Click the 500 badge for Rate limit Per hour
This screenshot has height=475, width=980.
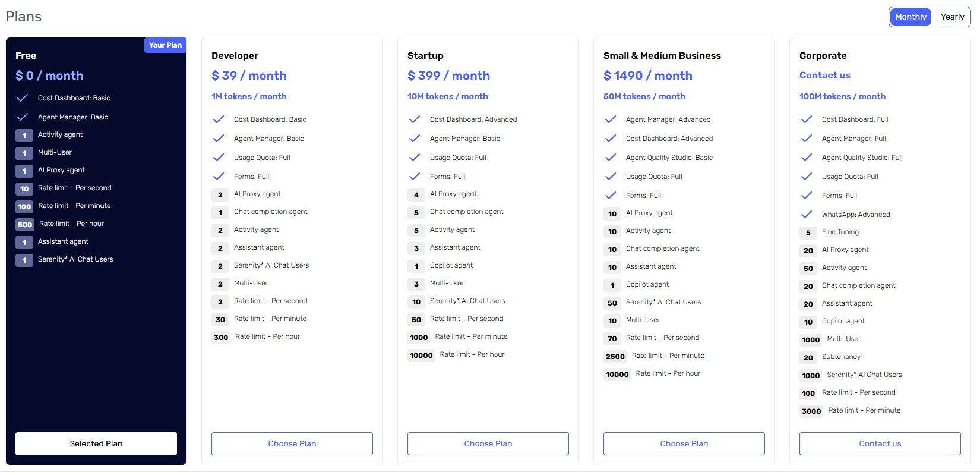click(25, 224)
